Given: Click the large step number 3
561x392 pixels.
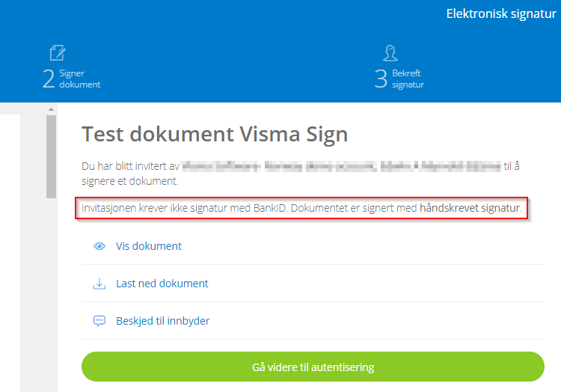Looking at the screenshot, I should point(381,79).
